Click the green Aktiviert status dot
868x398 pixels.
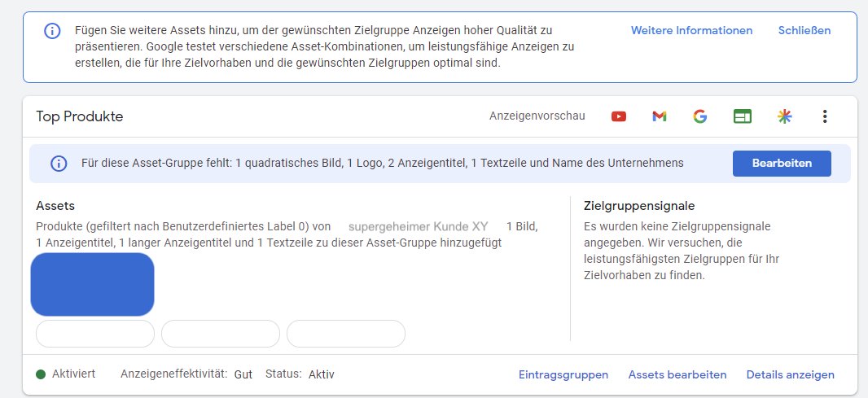coord(41,374)
